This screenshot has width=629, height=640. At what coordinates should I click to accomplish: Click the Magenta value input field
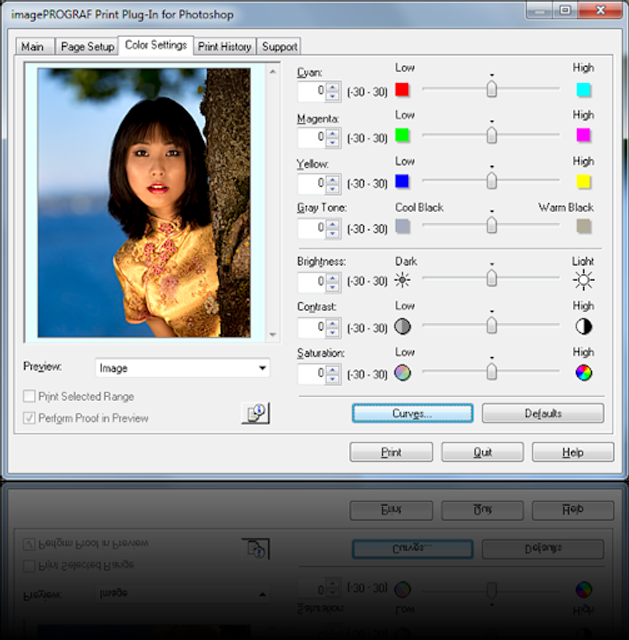(312, 138)
